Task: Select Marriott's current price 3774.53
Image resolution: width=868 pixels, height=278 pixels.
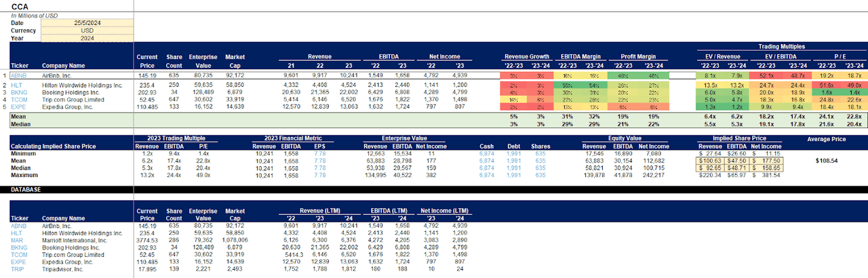Action: click(145, 239)
